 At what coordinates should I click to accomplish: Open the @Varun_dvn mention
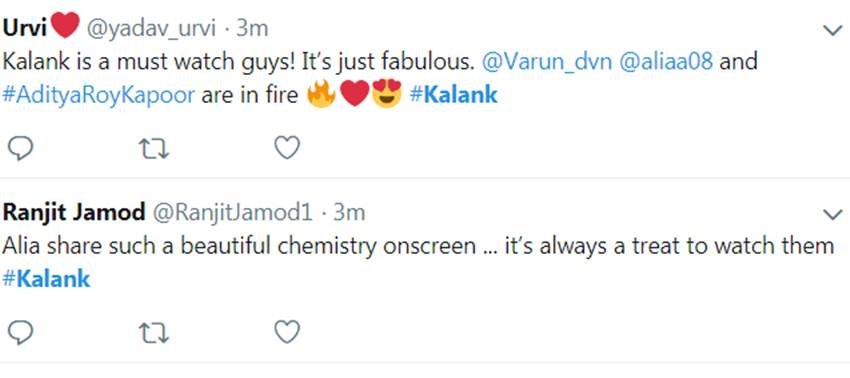click(546, 62)
